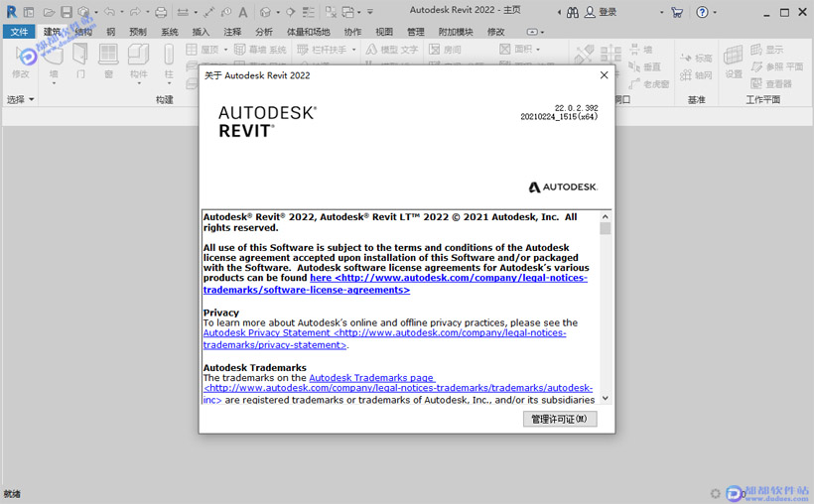Click the Curtain System (幕墙 系统) tool
This screenshot has width=814, height=504.
[260, 50]
